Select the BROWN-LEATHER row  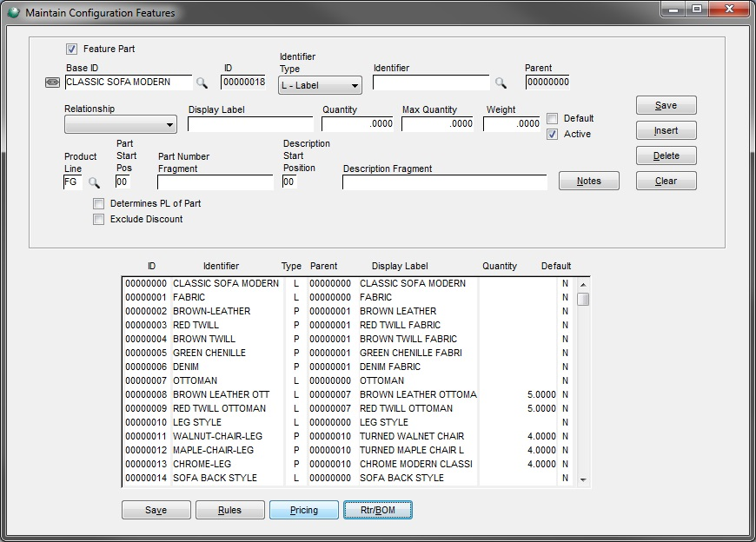[x=348, y=311]
